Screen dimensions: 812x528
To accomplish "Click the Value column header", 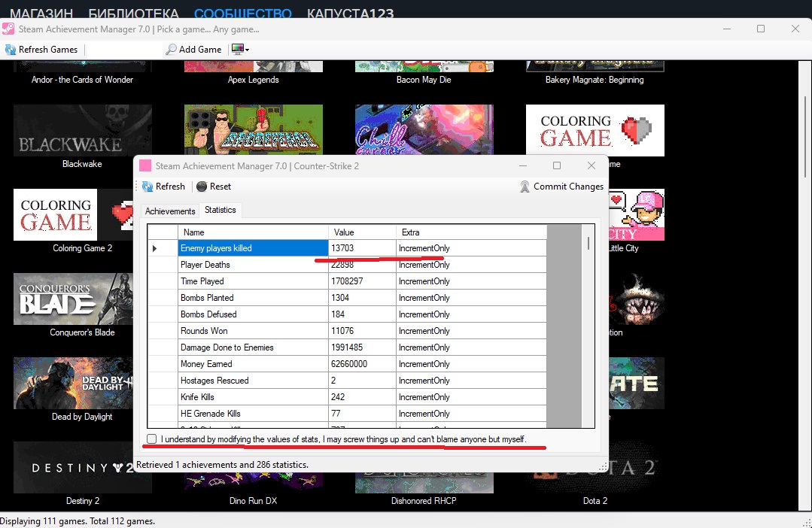I will pyautogui.click(x=362, y=232).
